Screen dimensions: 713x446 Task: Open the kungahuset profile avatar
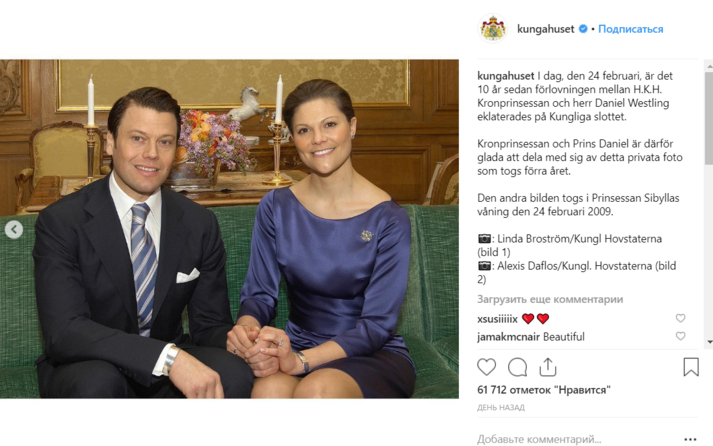[493, 29]
